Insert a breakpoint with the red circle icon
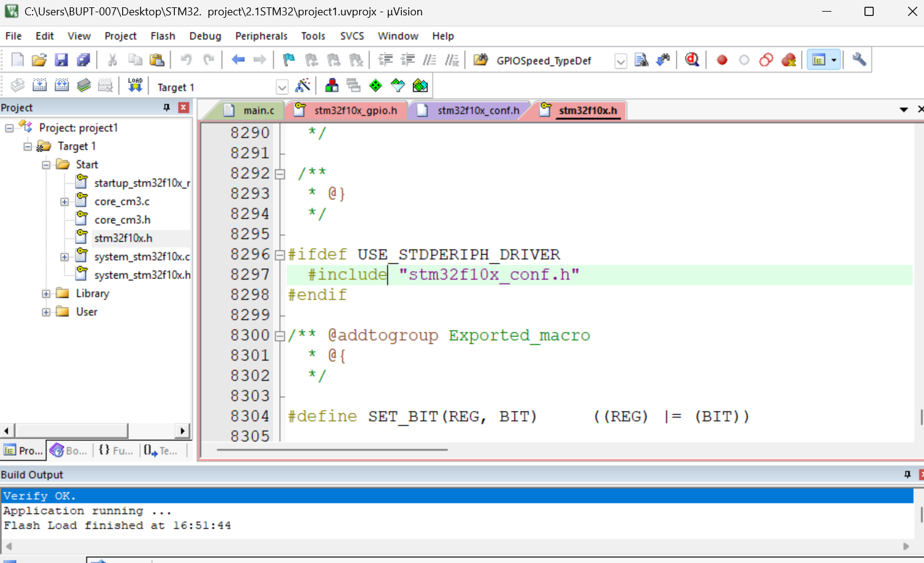Image resolution: width=924 pixels, height=563 pixels. pyautogui.click(x=722, y=59)
